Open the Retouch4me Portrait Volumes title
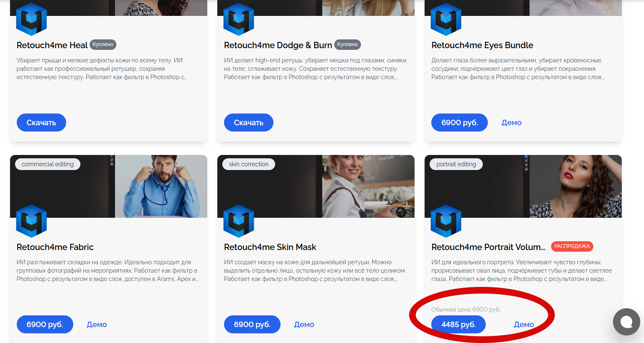 pyautogui.click(x=488, y=247)
